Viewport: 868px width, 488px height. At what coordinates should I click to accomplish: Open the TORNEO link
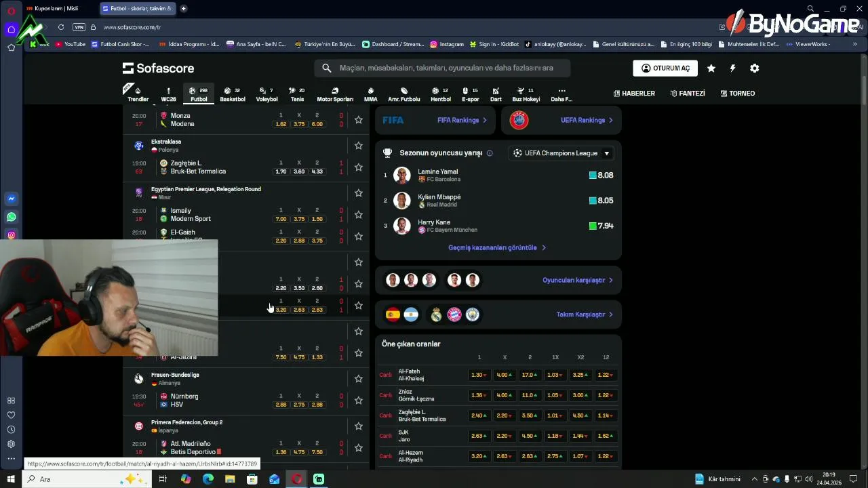[738, 94]
